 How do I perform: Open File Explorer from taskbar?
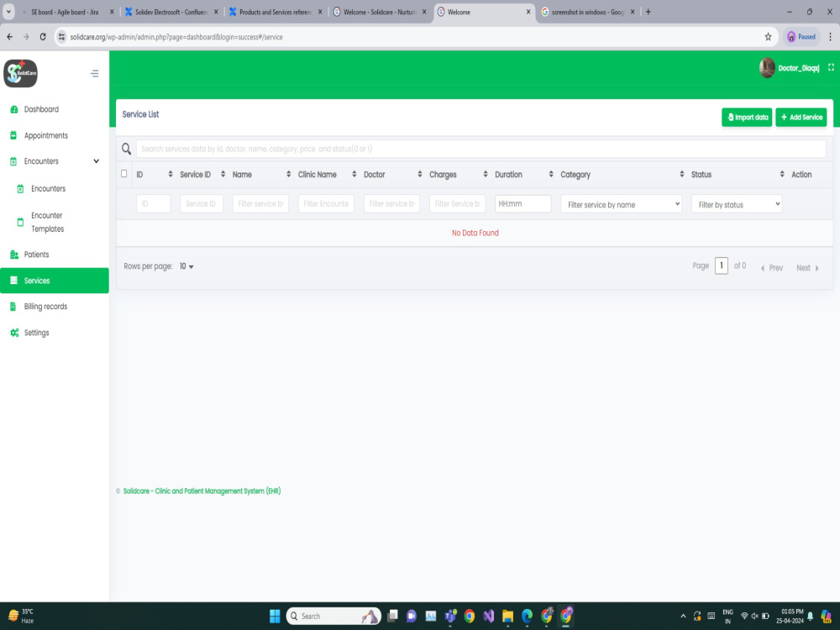pyautogui.click(x=508, y=616)
